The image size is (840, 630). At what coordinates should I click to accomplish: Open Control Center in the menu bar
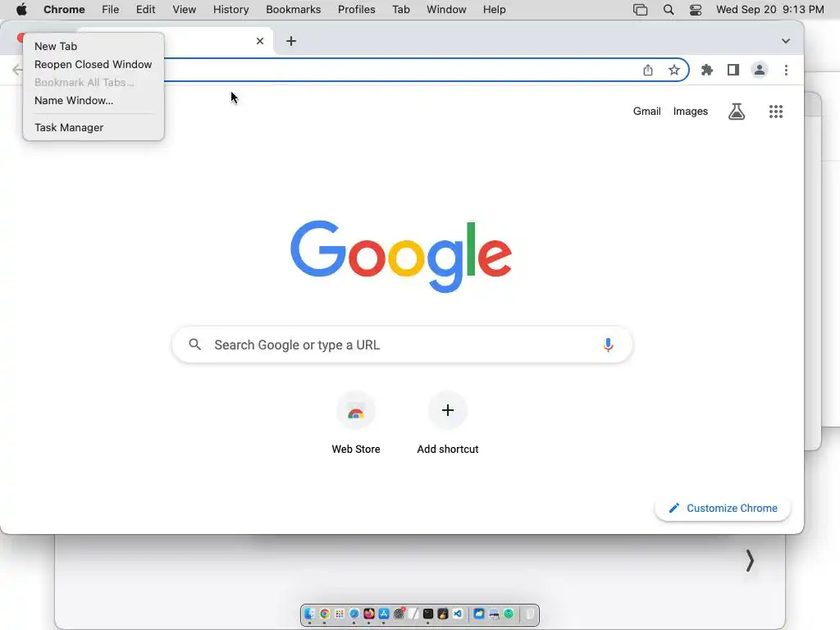coord(696,10)
